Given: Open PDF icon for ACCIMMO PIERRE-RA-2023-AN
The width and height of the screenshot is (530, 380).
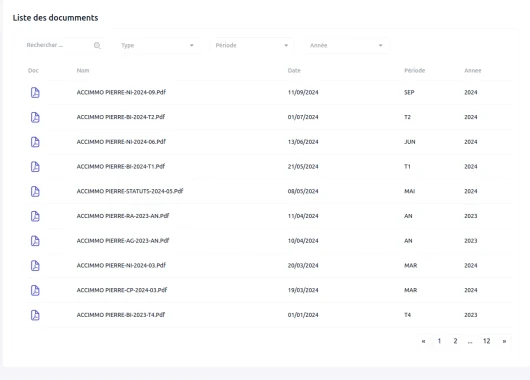Looking at the screenshot, I should pyautogui.click(x=35, y=216).
